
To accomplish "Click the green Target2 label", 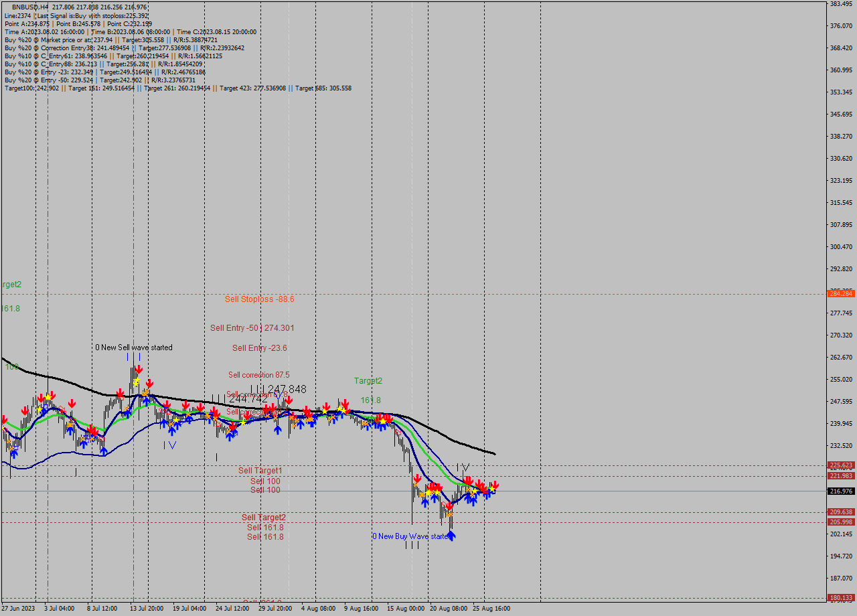I will 368,380.
